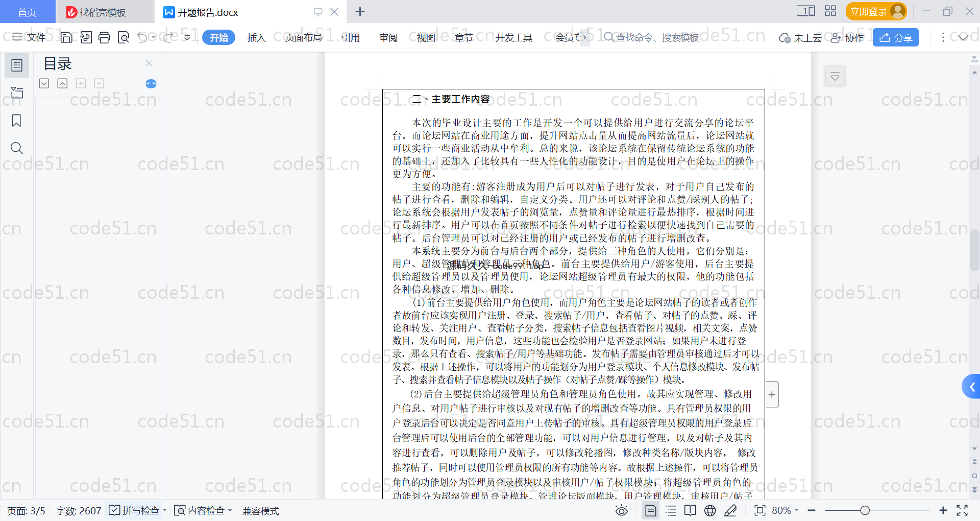Click the word count 字数: 2607

79,511
